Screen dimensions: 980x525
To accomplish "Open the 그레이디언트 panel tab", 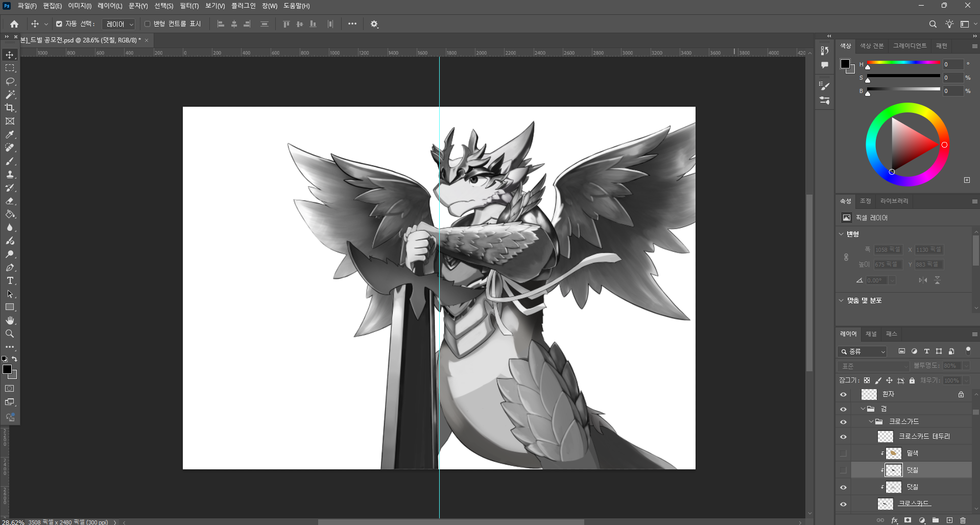I will [910, 46].
